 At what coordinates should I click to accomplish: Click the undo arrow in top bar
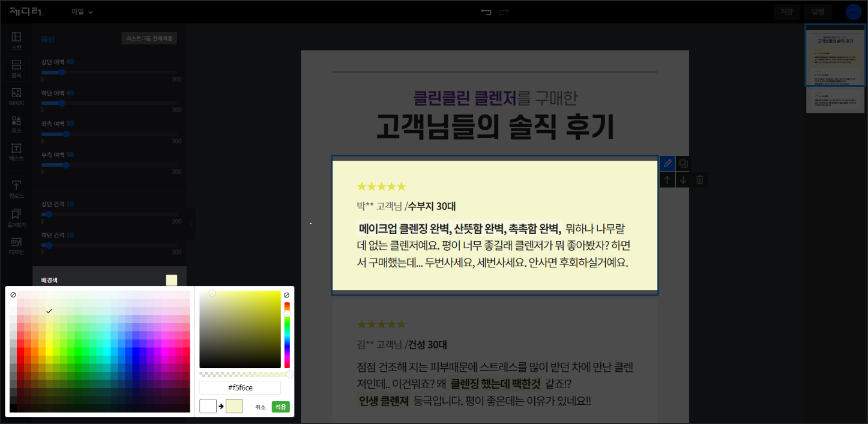point(486,12)
